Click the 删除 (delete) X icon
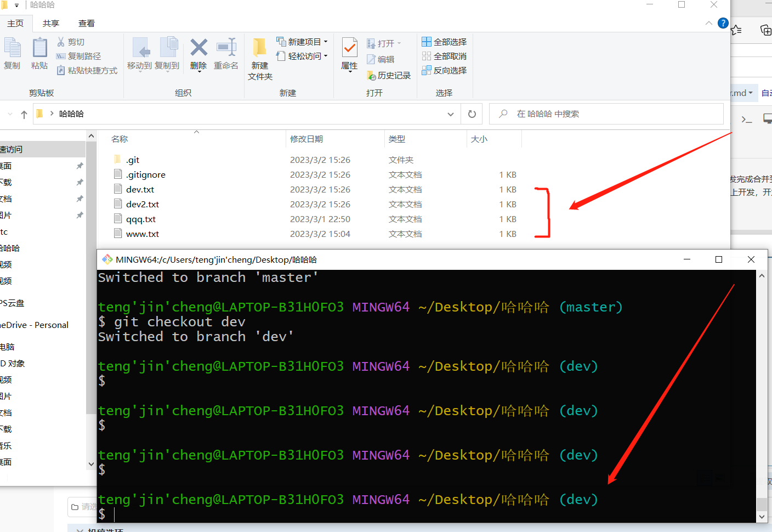The height and width of the screenshot is (532, 772). click(x=198, y=47)
